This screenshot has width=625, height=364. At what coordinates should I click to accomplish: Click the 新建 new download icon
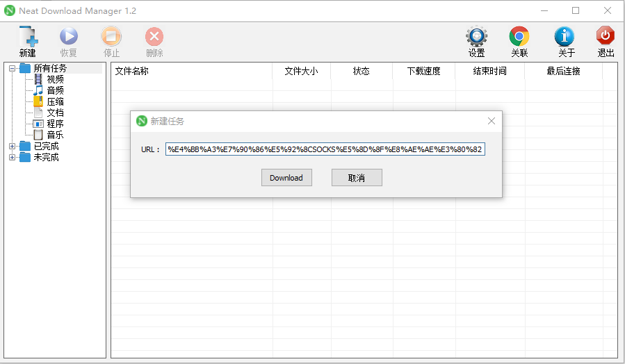coord(28,38)
